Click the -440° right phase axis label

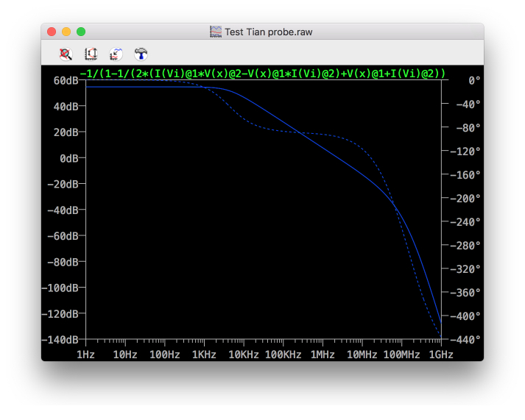(465, 340)
